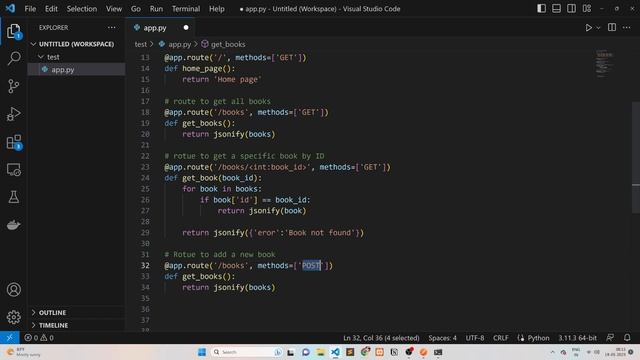Open the Source Control view
The height and width of the screenshot is (360, 640).
pos(13,86)
